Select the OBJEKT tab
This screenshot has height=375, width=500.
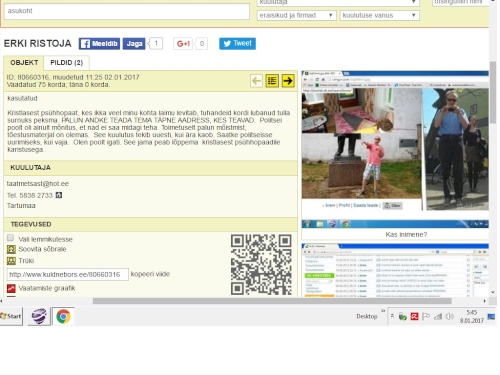24,63
